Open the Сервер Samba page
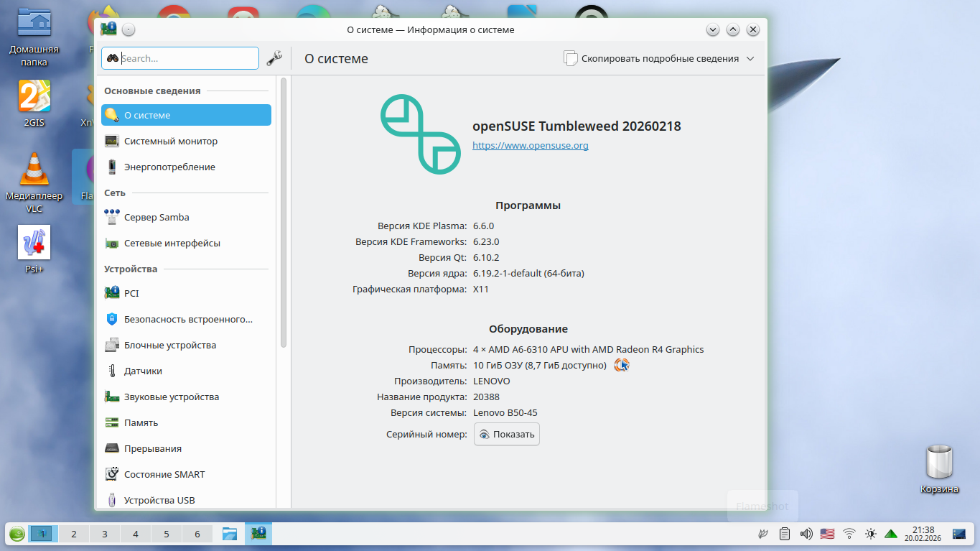980x551 pixels. pyautogui.click(x=156, y=217)
